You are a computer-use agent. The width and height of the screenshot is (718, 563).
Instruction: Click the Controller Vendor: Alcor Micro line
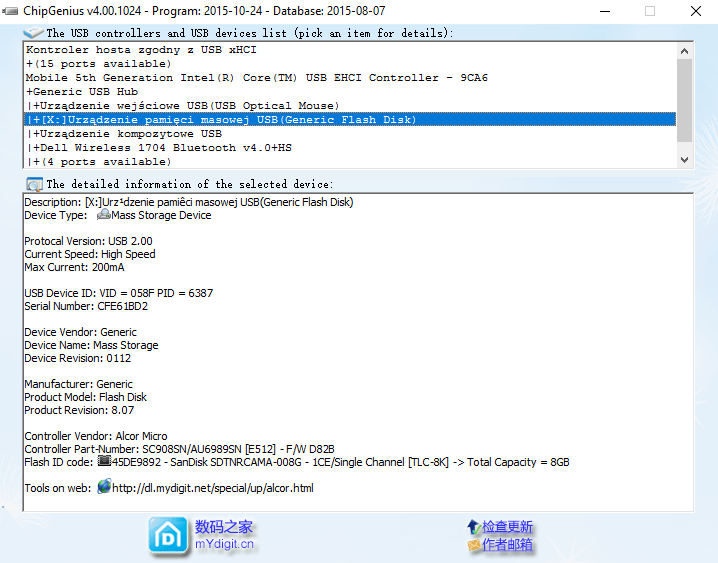point(96,436)
